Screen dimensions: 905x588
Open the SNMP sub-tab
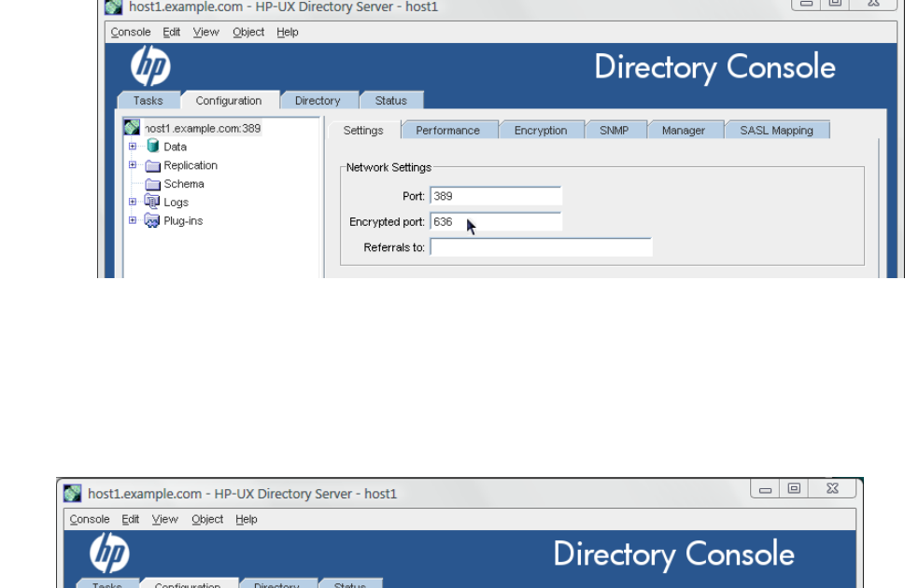pos(615,131)
